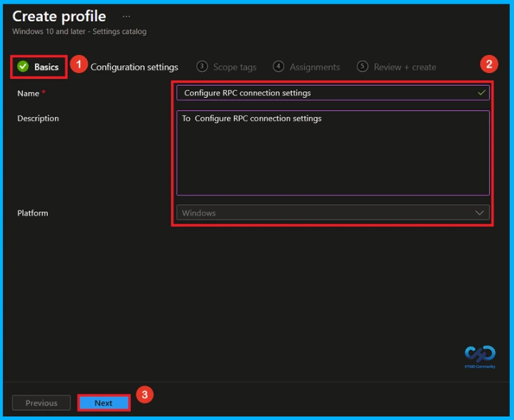The height and width of the screenshot is (420, 514).
Task: Click the Next button
Action: (x=103, y=403)
